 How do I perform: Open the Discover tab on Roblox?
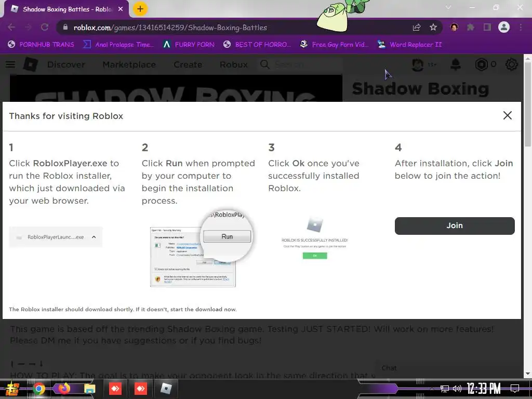[66, 64]
